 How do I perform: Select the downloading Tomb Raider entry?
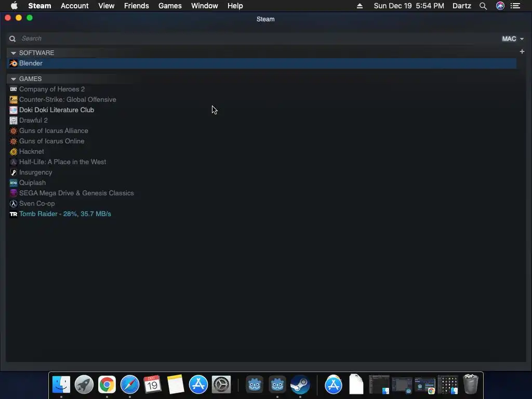[65, 214]
